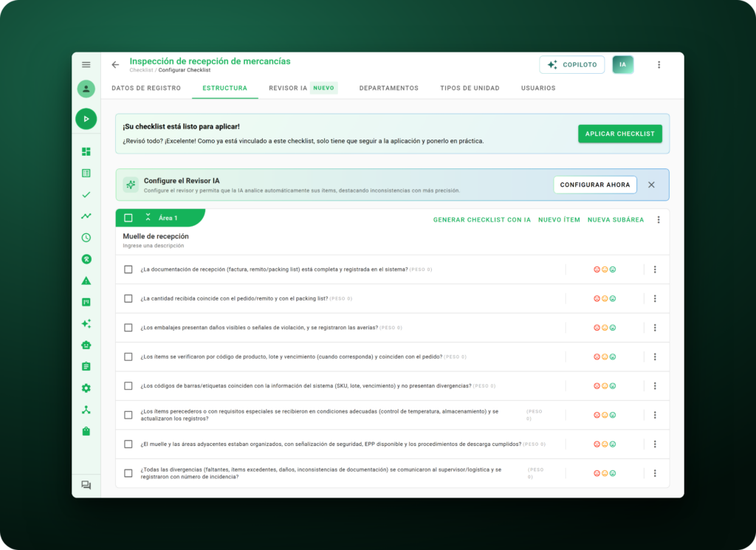Open the clock history icon in sidebar
Image resolution: width=756 pixels, height=550 pixels.
pyautogui.click(x=86, y=238)
